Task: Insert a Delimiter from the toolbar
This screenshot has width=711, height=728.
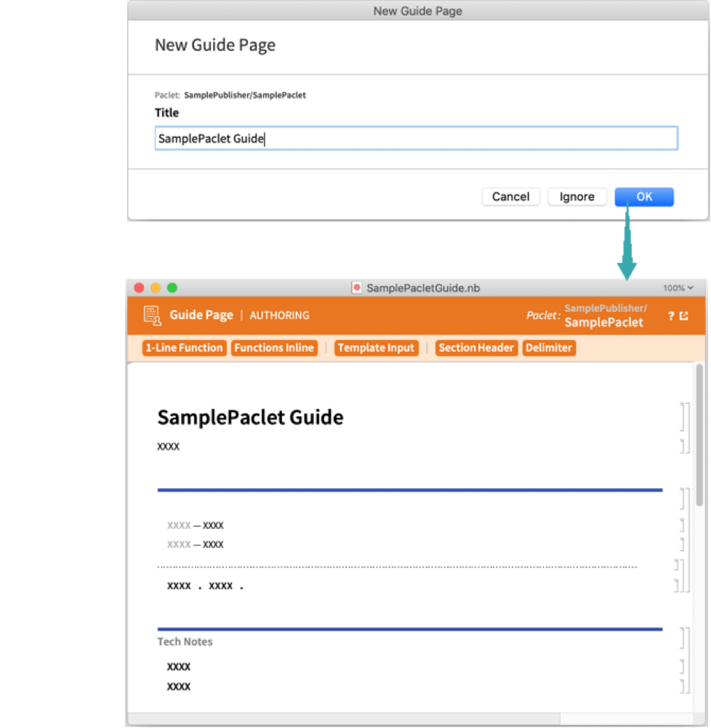Action: [x=549, y=348]
